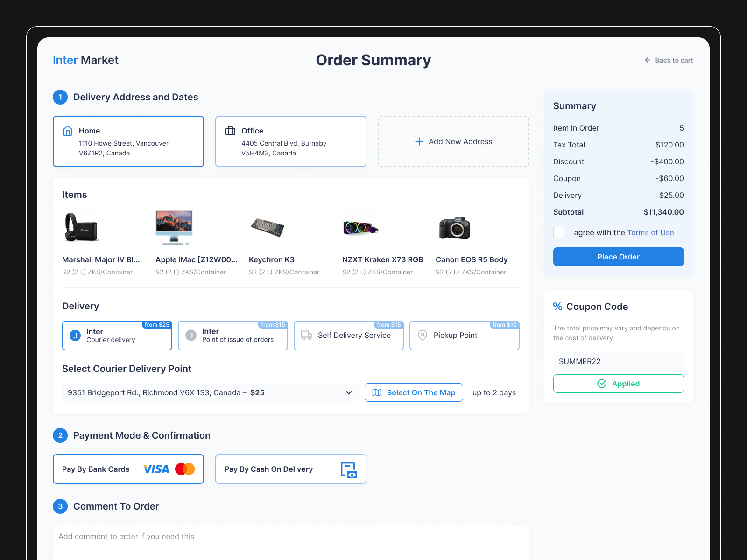747x560 pixels.
Task: Open the Terms of Use link
Action: (650, 232)
